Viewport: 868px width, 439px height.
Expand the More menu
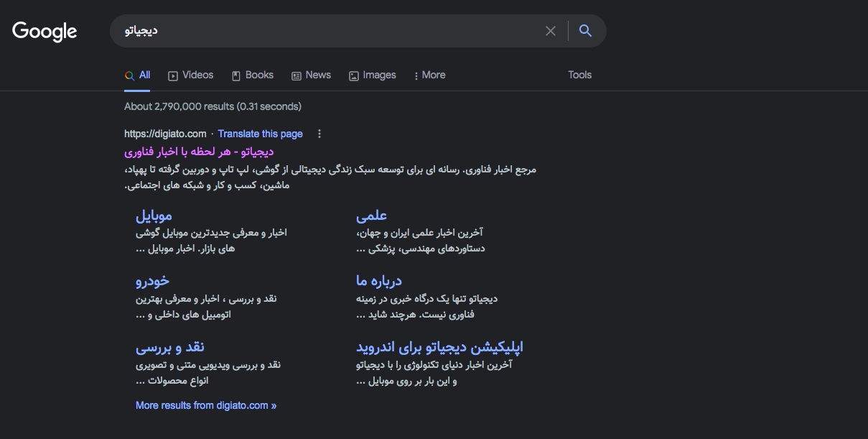pos(430,75)
